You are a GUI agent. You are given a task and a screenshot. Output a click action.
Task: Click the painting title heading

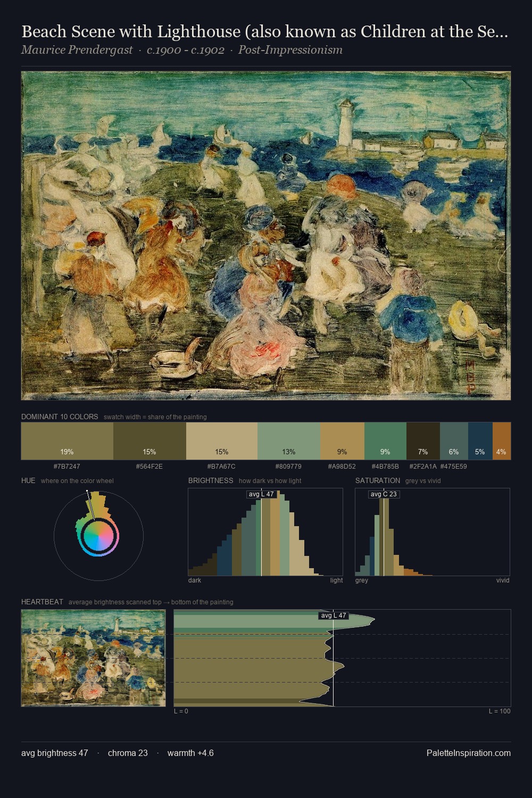pyautogui.click(x=264, y=32)
